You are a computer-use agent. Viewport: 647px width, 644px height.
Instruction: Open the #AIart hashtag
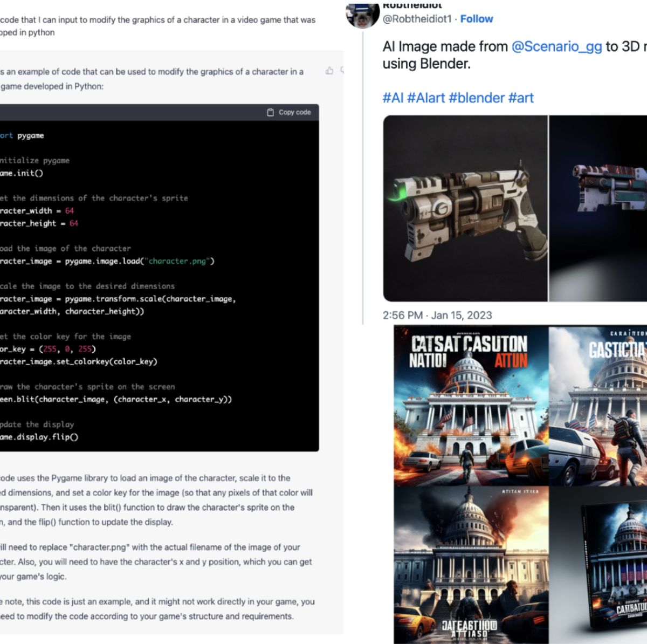426,98
